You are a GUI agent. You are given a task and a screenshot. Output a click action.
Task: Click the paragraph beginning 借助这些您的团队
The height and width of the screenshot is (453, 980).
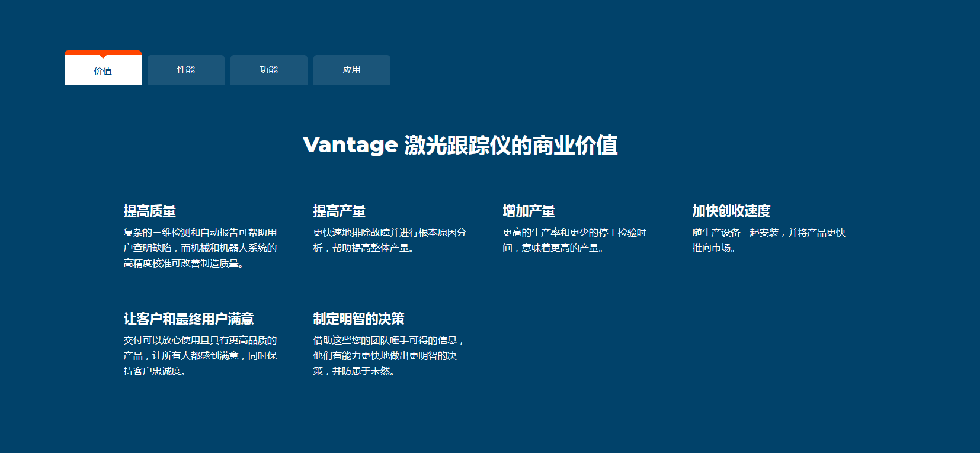(x=388, y=356)
